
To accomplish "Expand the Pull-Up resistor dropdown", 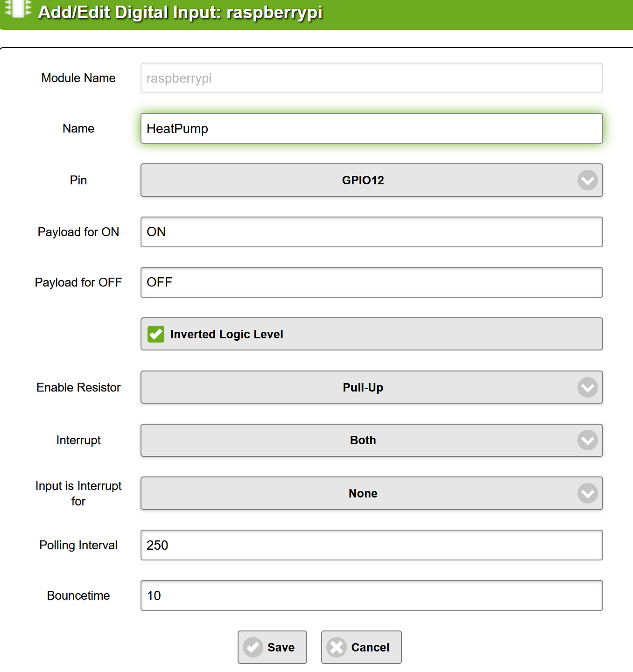I will [362, 387].
